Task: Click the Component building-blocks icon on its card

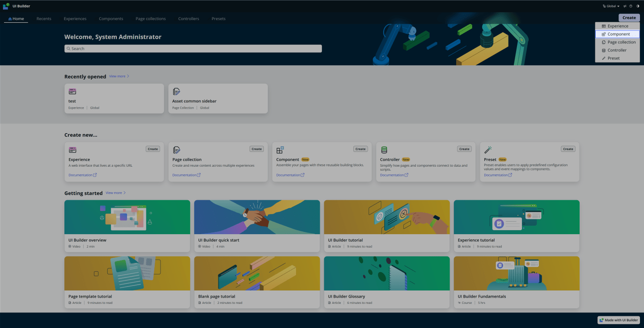Action: [280, 149]
